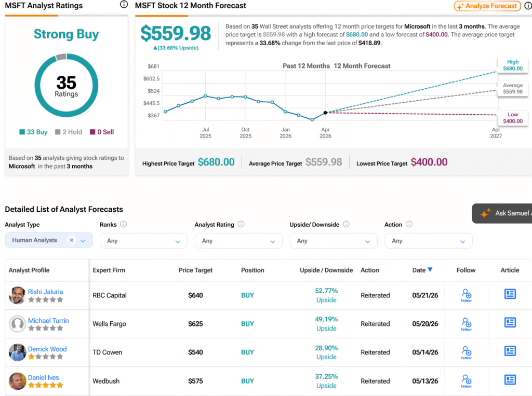Click info icon next to MSFT Analyst Ratings
Viewport: 532px width, 396px height.
click(x=124, y=5)
